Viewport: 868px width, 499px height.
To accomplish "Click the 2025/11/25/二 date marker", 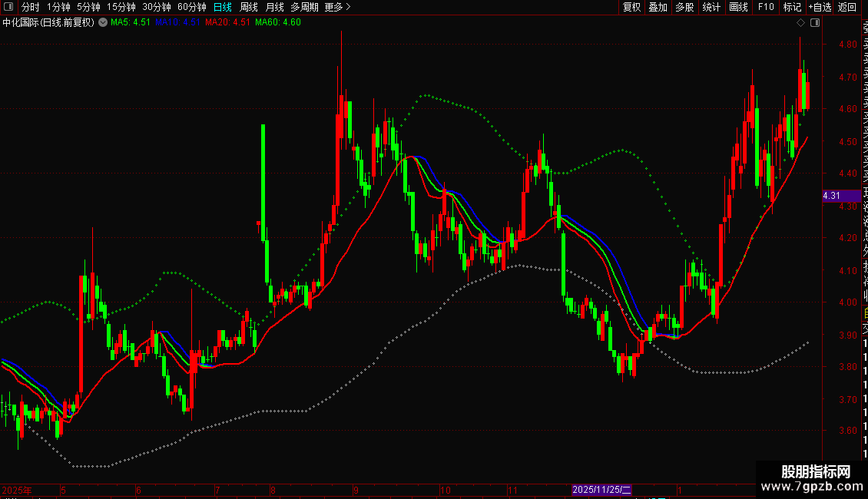I will pyautogui.click(x=601, y=490).
